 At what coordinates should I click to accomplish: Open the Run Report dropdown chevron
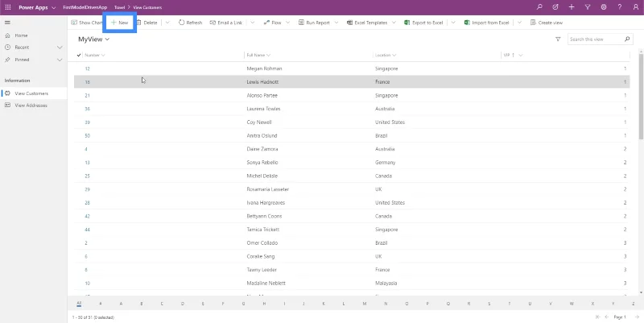coord(336,23)
